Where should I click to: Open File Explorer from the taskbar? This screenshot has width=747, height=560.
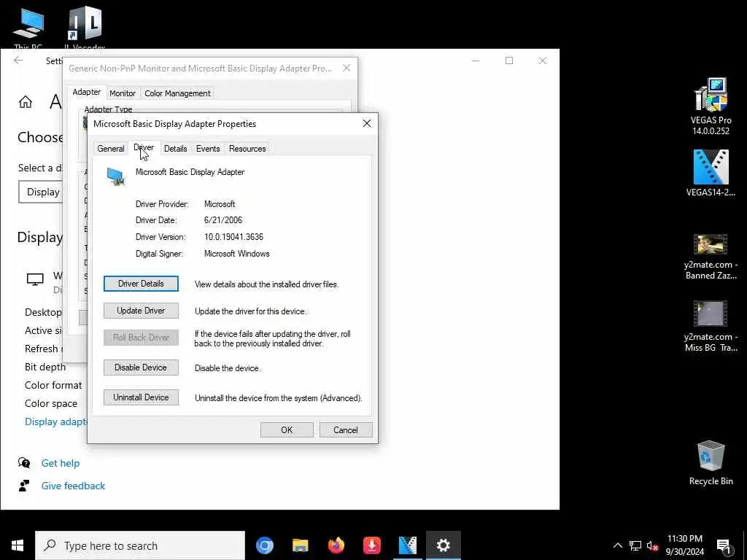coord(300,545)
